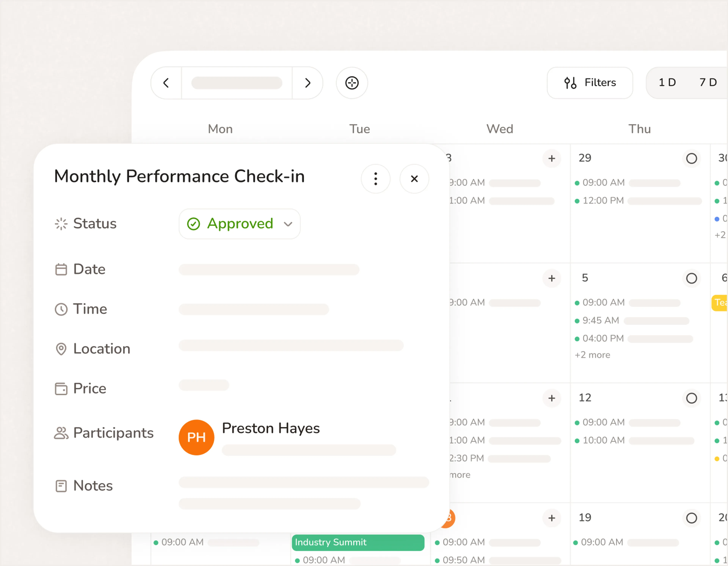
Task: Add event using plus in Wednesday top row
Action: (552, 158)
